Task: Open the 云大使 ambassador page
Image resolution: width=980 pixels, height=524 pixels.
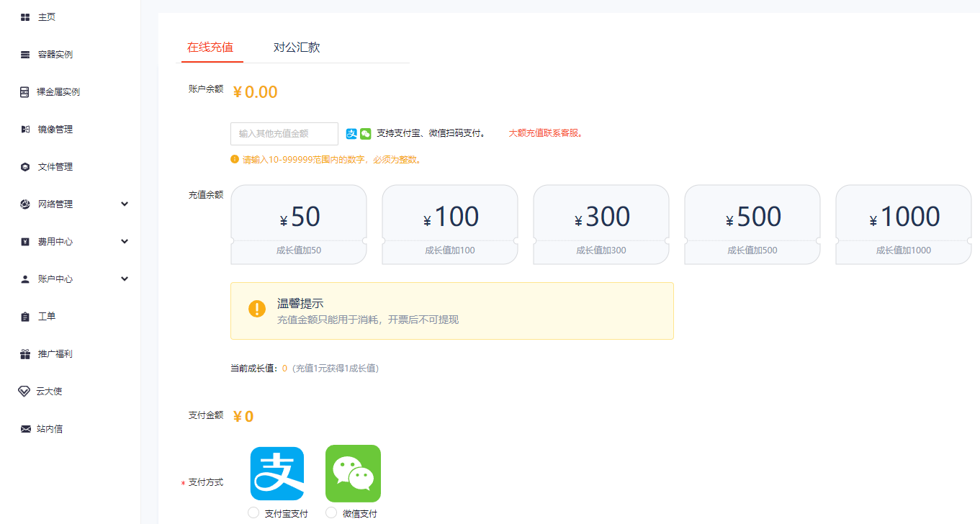Action: (x=49, y=391)
